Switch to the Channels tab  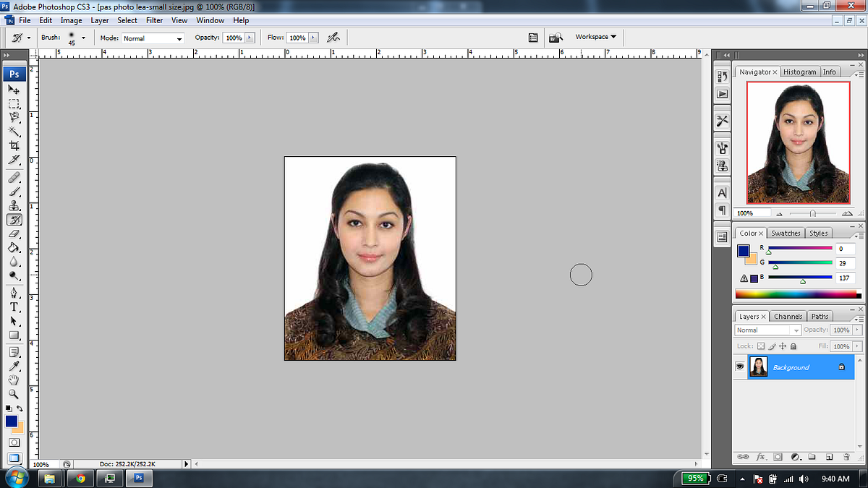[x=788, y=316]
